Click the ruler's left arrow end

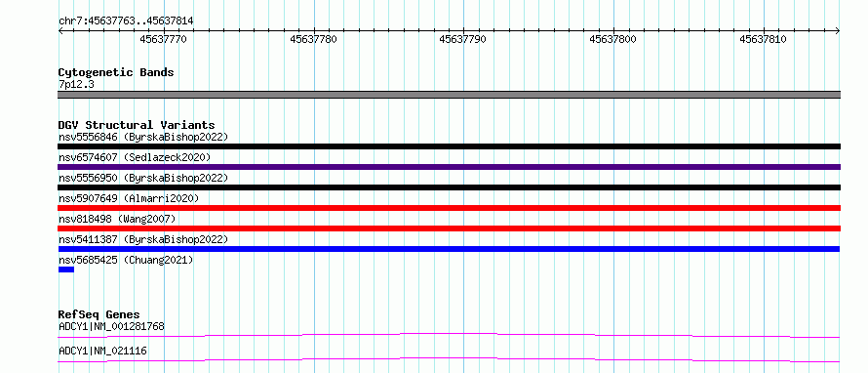(x=60, y=31)
